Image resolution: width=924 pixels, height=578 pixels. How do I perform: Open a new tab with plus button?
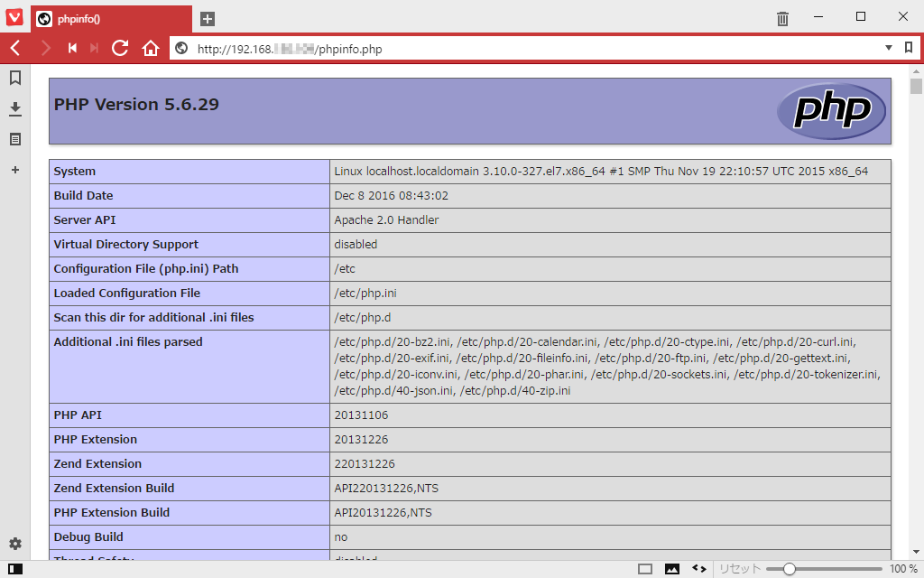click(208, 19)
